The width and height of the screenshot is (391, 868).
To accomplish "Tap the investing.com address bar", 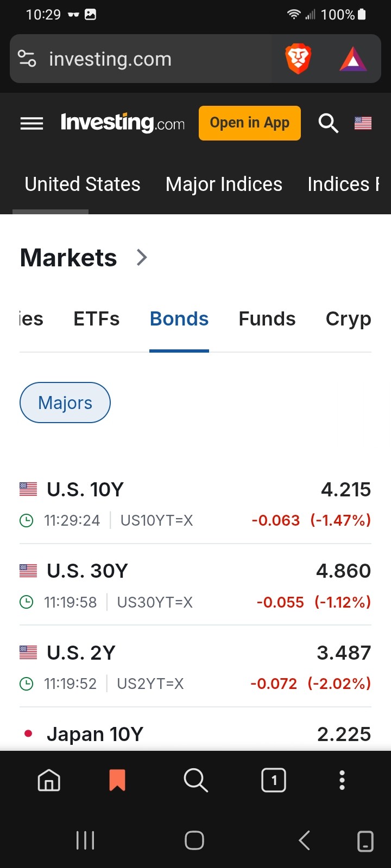I will [141, 59].
